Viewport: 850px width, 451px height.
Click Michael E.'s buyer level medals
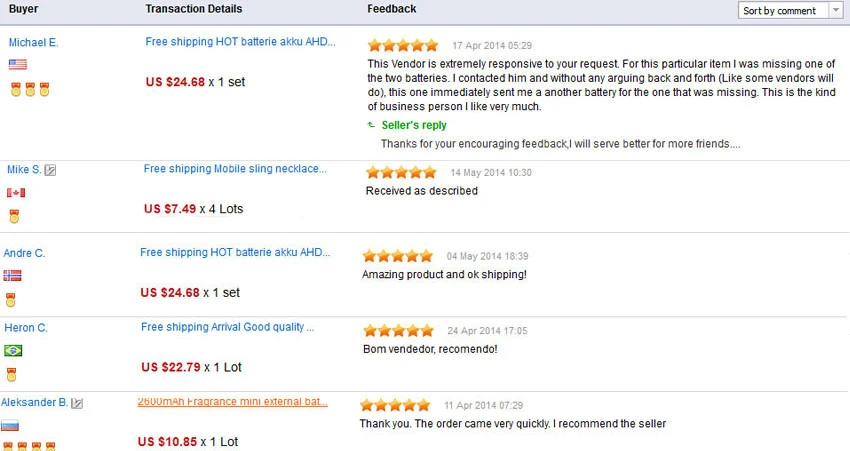[30, 90]
